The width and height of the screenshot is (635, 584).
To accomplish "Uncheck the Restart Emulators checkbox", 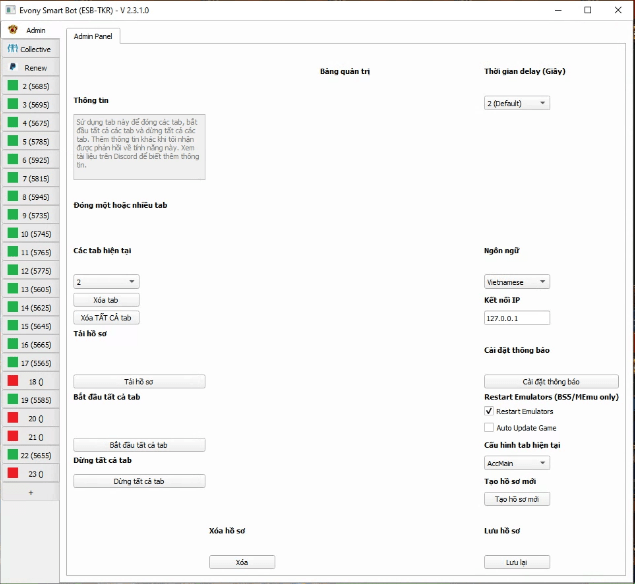I will 489,411.
